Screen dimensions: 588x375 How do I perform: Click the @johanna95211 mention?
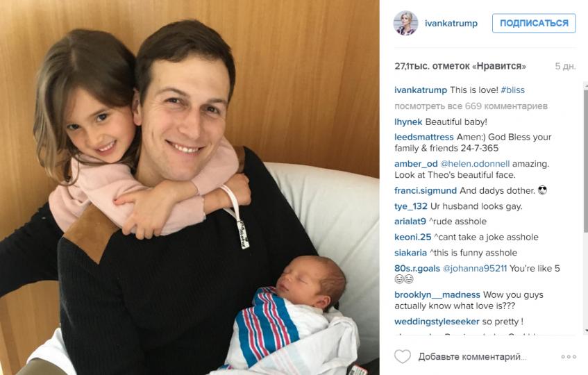coord(475,269)
